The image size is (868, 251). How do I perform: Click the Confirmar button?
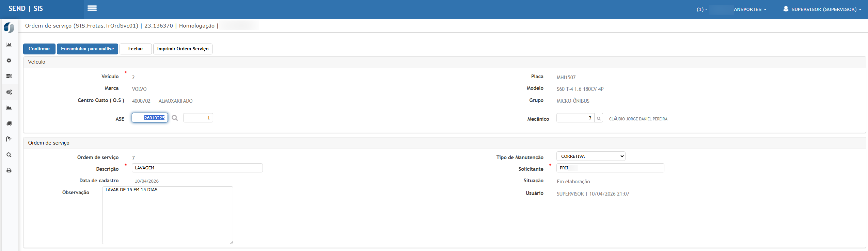click(x=39, y=49)
